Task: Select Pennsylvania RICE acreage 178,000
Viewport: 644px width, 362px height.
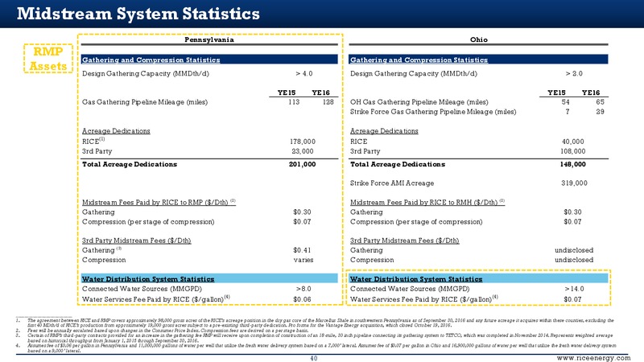Action: [x=303, y=142]
